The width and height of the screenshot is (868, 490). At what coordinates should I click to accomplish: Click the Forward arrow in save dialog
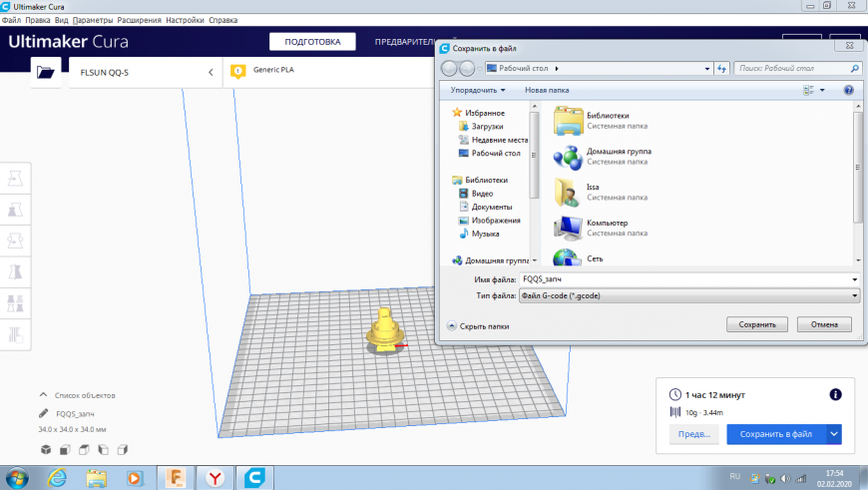pos(467,68)
